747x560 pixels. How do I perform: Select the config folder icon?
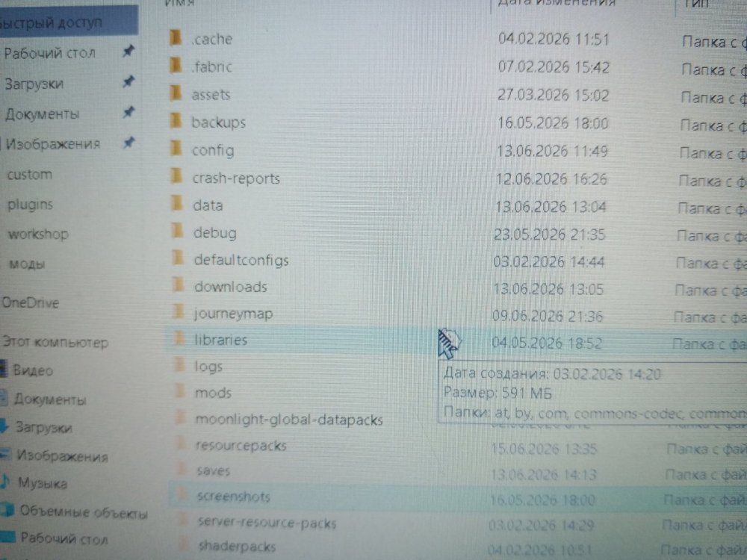(x=176, y=149)
